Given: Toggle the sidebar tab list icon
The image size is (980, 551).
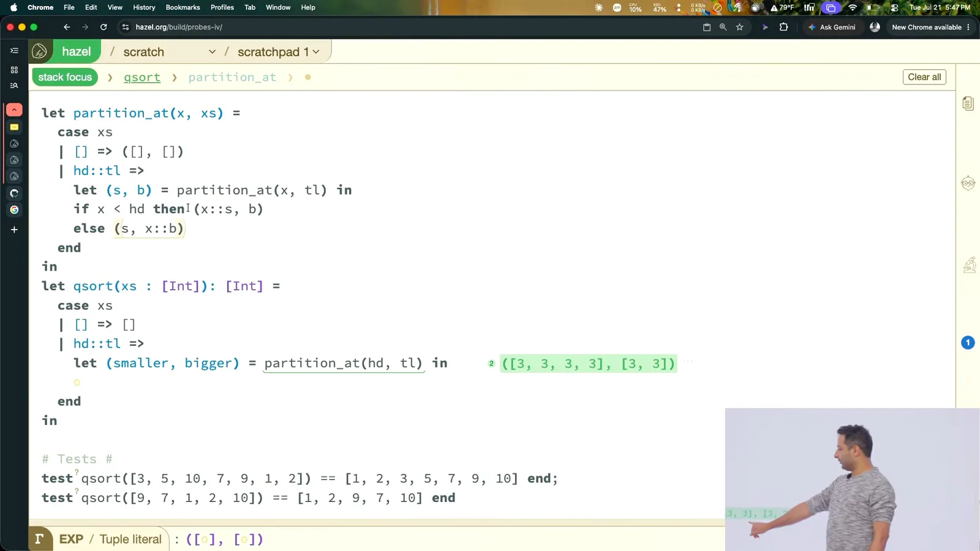Looking at the screenshot, I should (x=14, y=51).
